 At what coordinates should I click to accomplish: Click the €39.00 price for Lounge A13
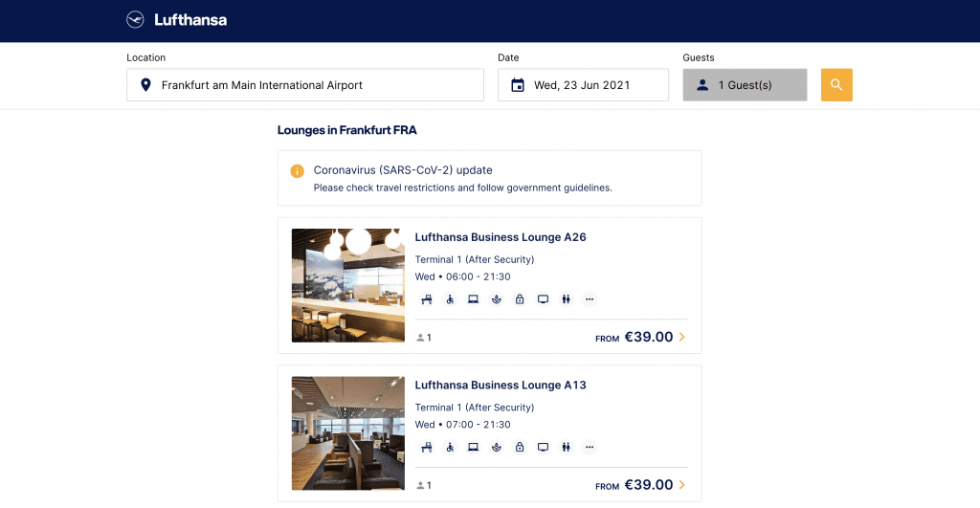click(649, 485)
